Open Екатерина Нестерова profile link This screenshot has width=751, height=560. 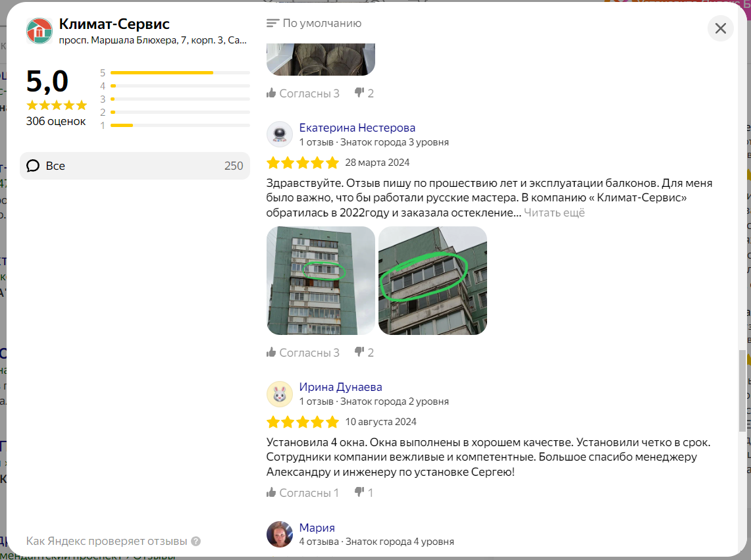coord(357,128)
